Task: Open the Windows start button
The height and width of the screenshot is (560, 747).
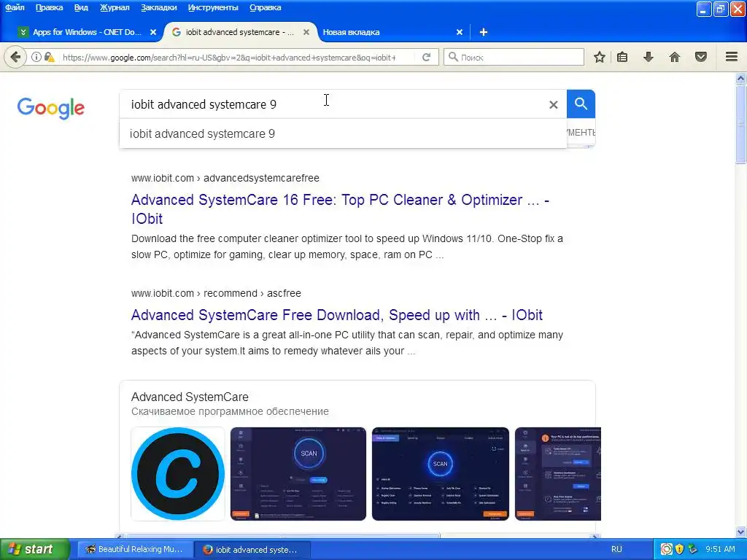Action: pos(35,549)
